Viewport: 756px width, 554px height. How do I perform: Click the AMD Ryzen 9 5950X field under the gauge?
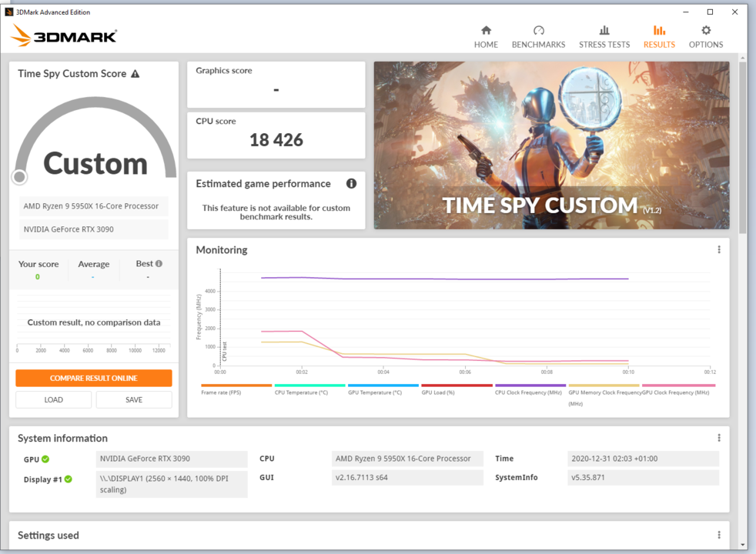coord(93,206)
